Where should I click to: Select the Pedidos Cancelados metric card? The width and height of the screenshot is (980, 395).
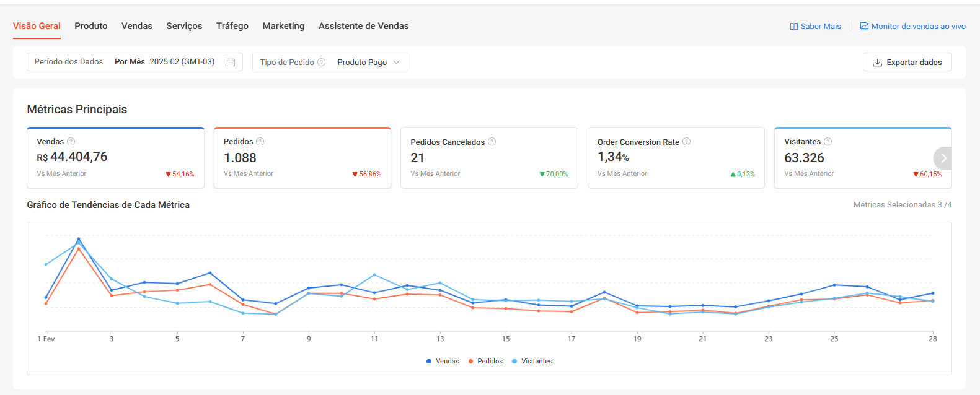point(489,158)
